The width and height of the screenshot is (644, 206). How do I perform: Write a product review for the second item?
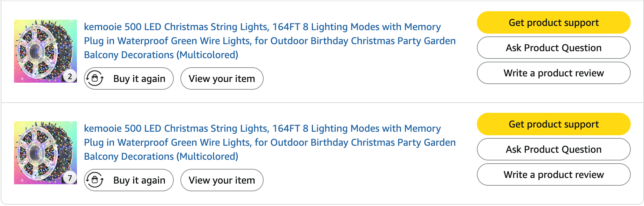553,175
